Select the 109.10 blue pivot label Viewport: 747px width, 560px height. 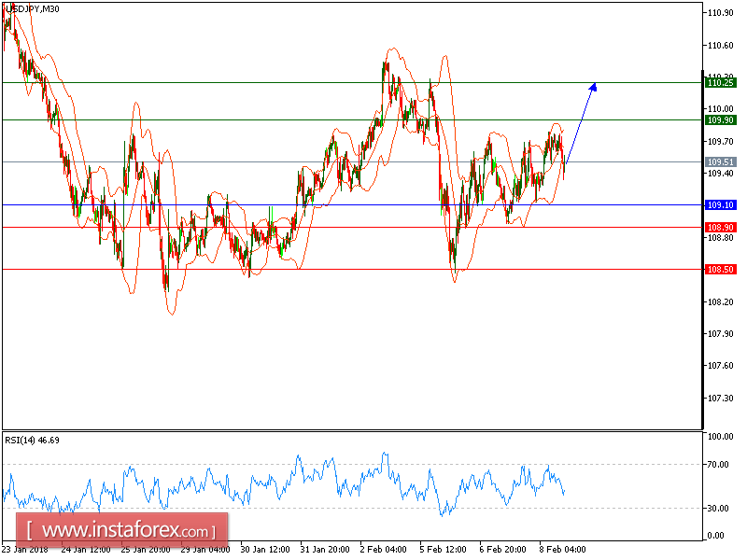pyautogui.click(x=720, y=204)
